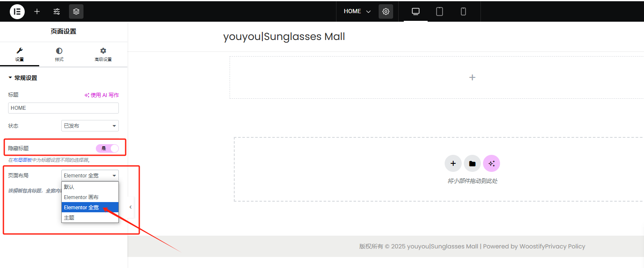This screenshot has width=644, height=268.
Task: Open the 高级设置 tab
Action: [103, 54]
